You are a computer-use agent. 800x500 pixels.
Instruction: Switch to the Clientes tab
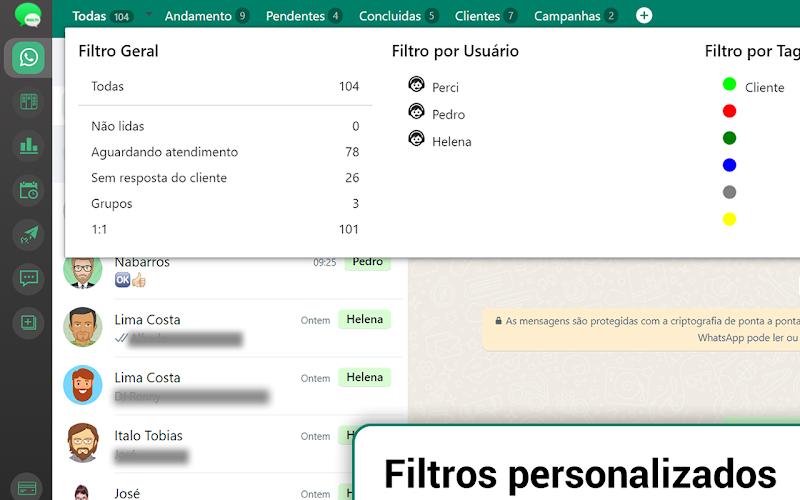click(486, 16)
